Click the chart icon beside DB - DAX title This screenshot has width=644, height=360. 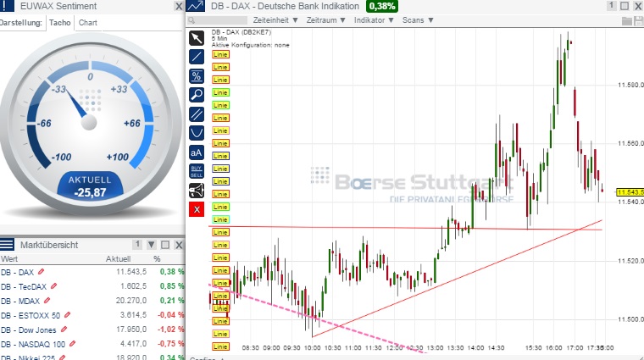point(196,6)
